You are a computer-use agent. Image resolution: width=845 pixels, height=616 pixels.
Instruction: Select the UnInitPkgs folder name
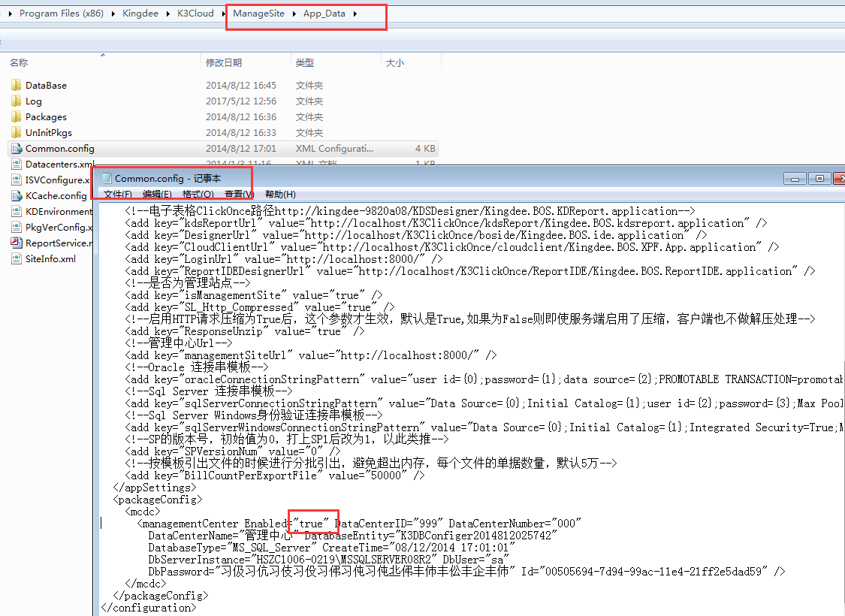click(49, 132)
